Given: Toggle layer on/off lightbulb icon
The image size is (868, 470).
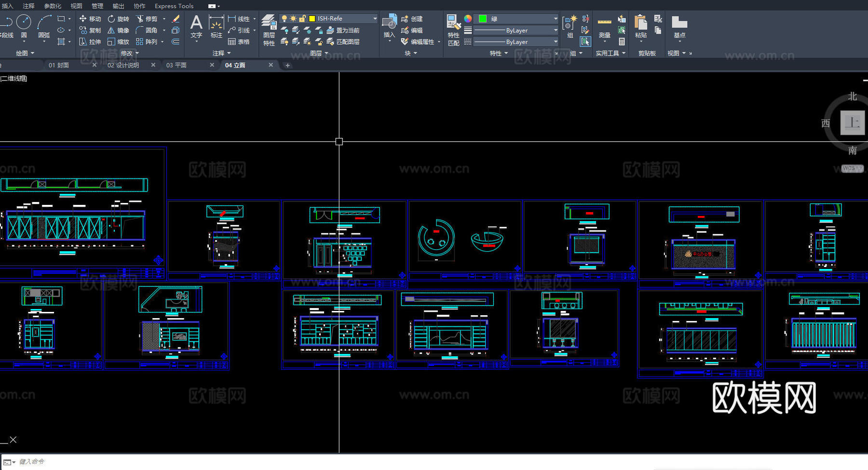Looking at the screenshot, I should [x=285, y=18].
